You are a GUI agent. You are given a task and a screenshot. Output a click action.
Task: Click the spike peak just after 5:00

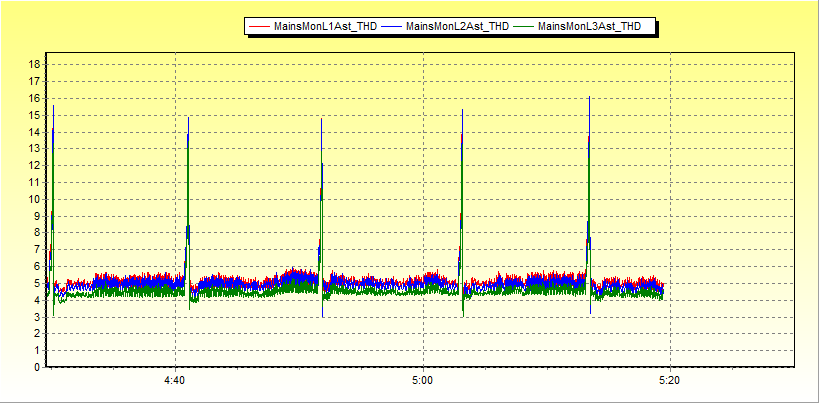[x=462, y=111]
